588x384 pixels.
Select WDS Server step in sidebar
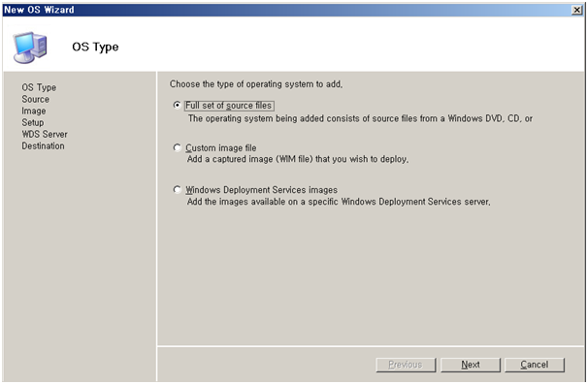click(x=45, y=134)
